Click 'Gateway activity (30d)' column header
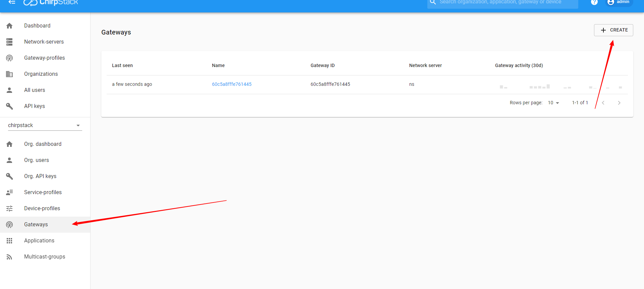This screenshot has width=644, height=289. point(519,66)
